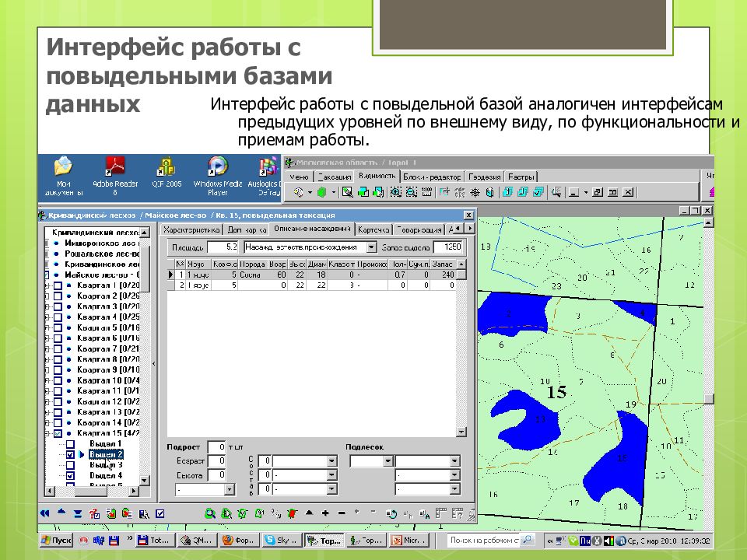The height and width of the screenshot is (560, 747).
Task: Click the cyan checked-layers icon
Action: click(538, 192)
